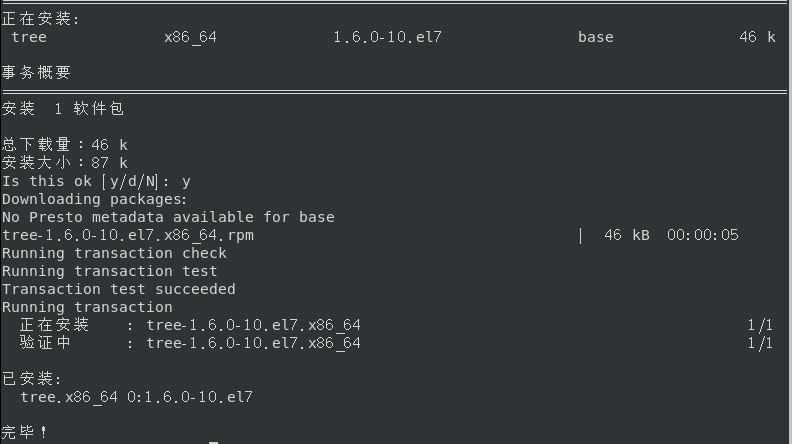Screen dimensions: 792x444
Task: Click the "tree" package name in the table row
Action: point(29,38)
